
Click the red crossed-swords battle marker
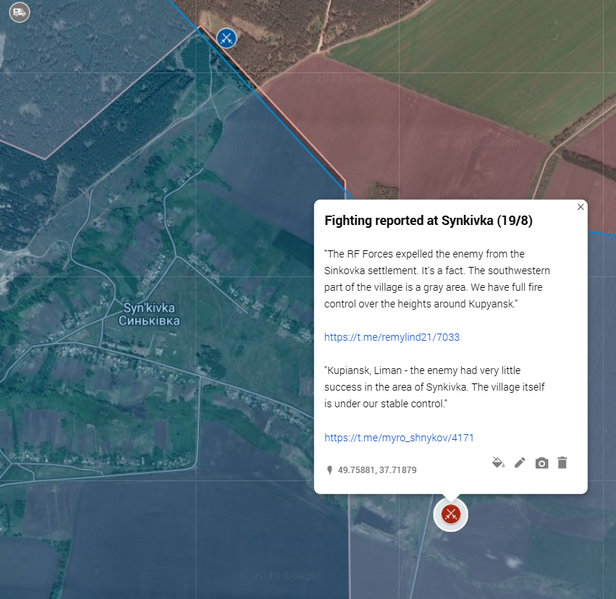point(451,514)
